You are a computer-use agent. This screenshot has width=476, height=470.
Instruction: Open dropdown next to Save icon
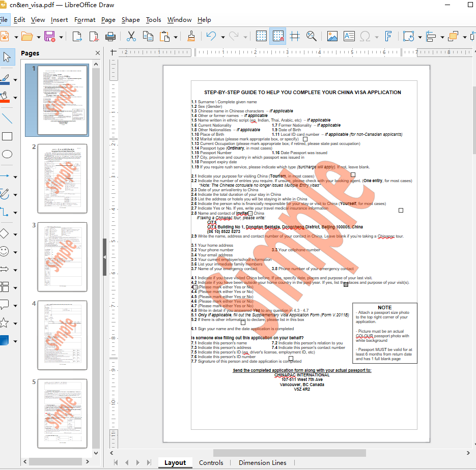pyautogui.click(x=61, y=37)
